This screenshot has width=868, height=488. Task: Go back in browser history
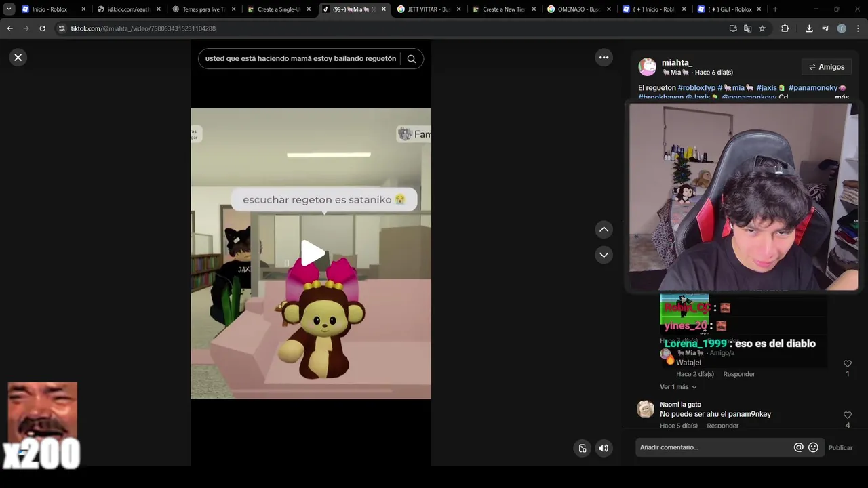point(9,28)
